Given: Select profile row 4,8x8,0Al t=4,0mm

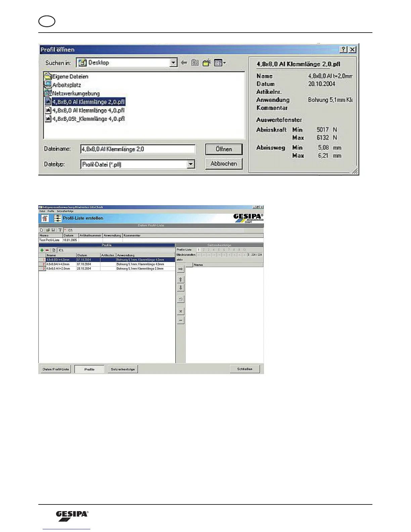Looking at the screenshot, I should [x=107, y=264].
